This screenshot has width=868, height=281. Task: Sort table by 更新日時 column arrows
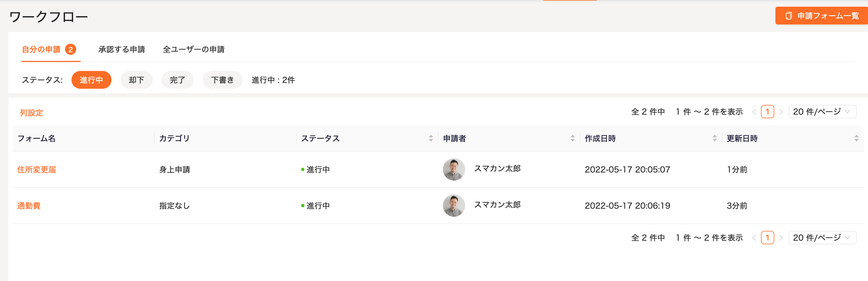pyautogui.click(x=856, y=138)
